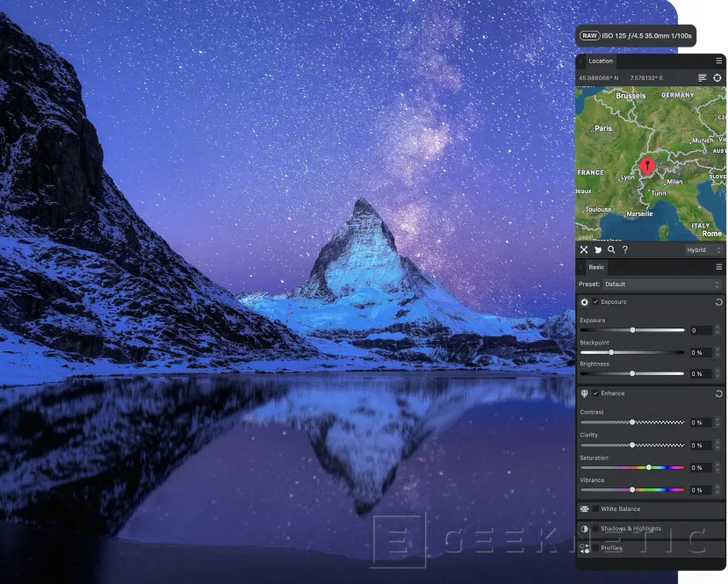The height and width of the screenshot is (584, 728).
Task: Click the Exposure slider handle
Action: coord(632,330)
